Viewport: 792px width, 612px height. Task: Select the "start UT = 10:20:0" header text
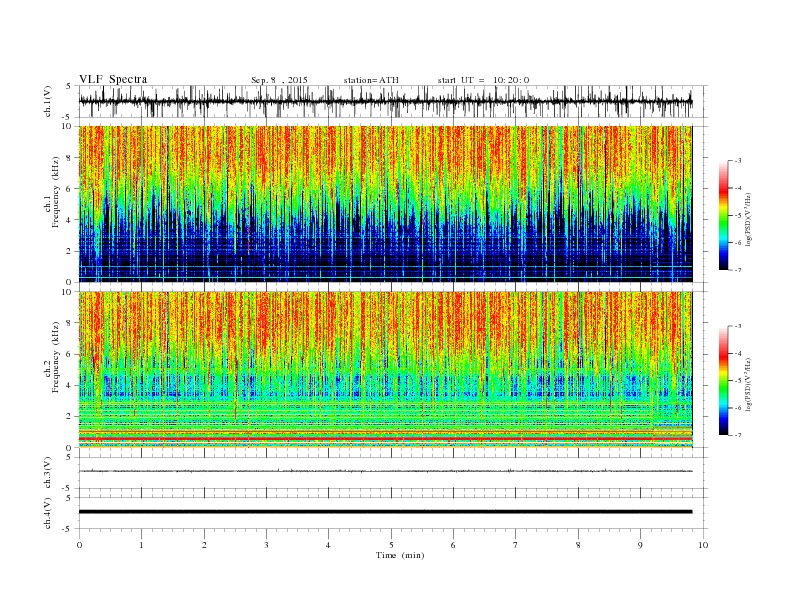click(x=483, y=80)
